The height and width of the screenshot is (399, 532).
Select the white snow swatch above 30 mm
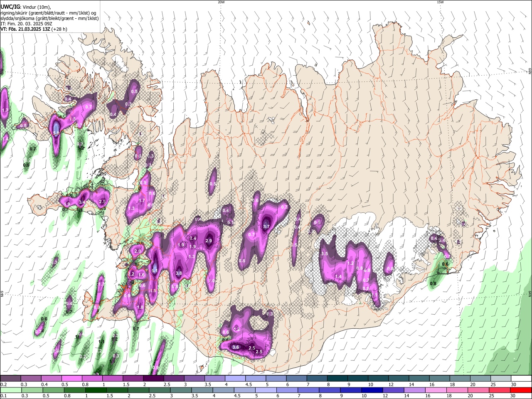(522, 379)
